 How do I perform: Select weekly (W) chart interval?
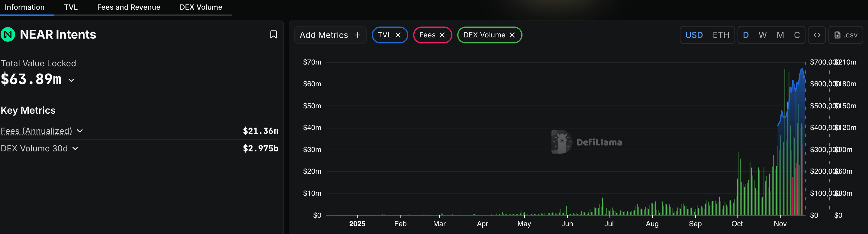(763, 35)
